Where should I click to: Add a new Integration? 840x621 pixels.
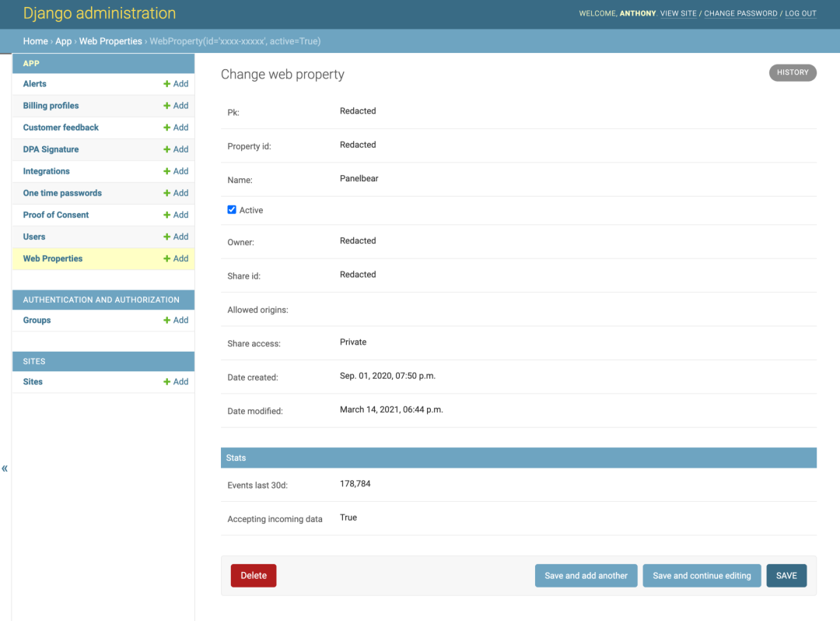tap(176, 171)
